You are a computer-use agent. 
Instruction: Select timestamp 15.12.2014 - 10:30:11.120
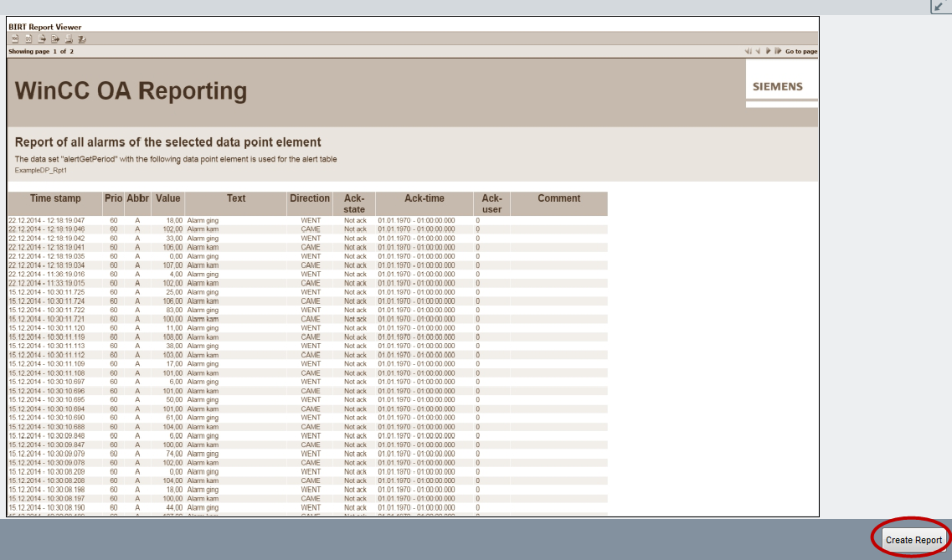click(x=47, y=328)
